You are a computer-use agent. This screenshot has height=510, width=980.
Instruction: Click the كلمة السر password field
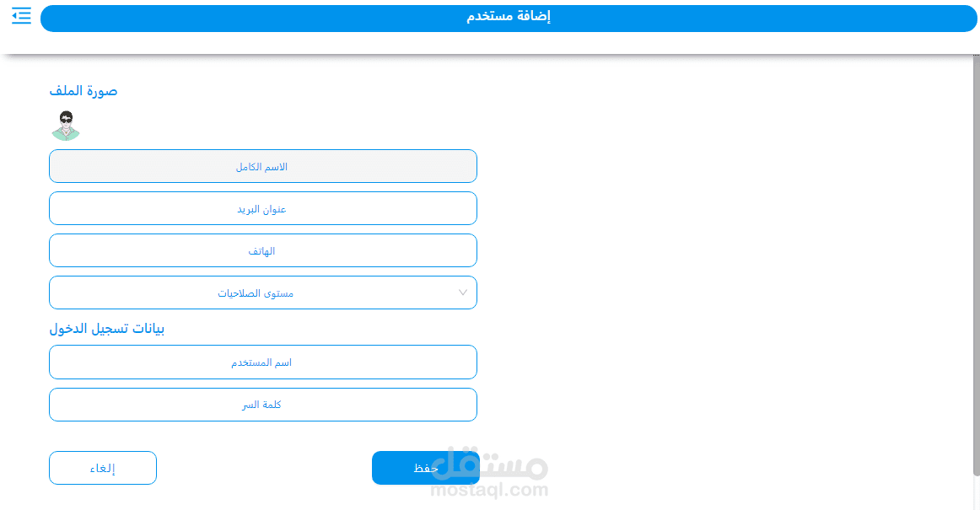coord(262,405)
